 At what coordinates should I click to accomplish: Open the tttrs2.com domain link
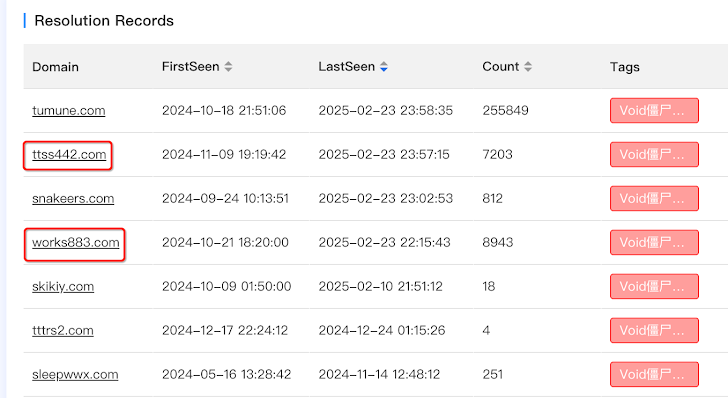(63, 331)
